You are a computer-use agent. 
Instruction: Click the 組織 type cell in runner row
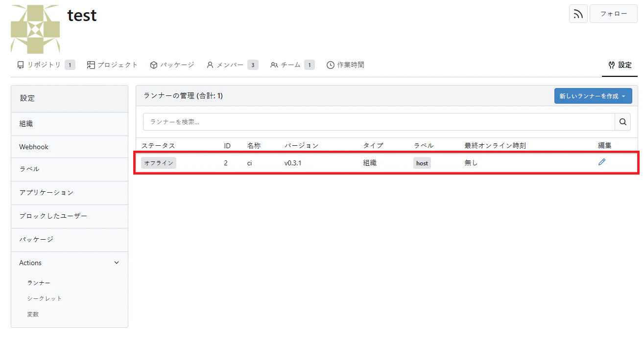point(370,163)
